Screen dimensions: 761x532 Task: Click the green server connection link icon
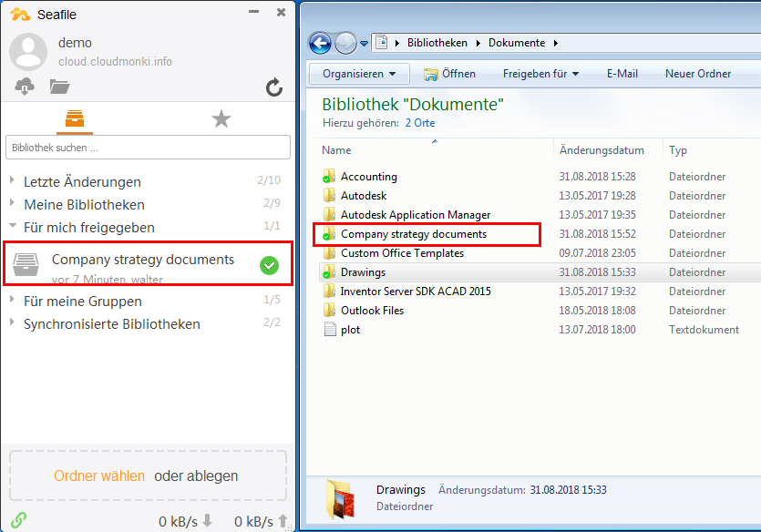click(18, 520)
